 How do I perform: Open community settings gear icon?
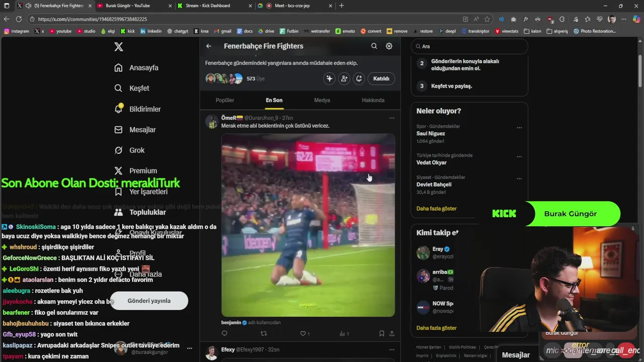[389, 46]
